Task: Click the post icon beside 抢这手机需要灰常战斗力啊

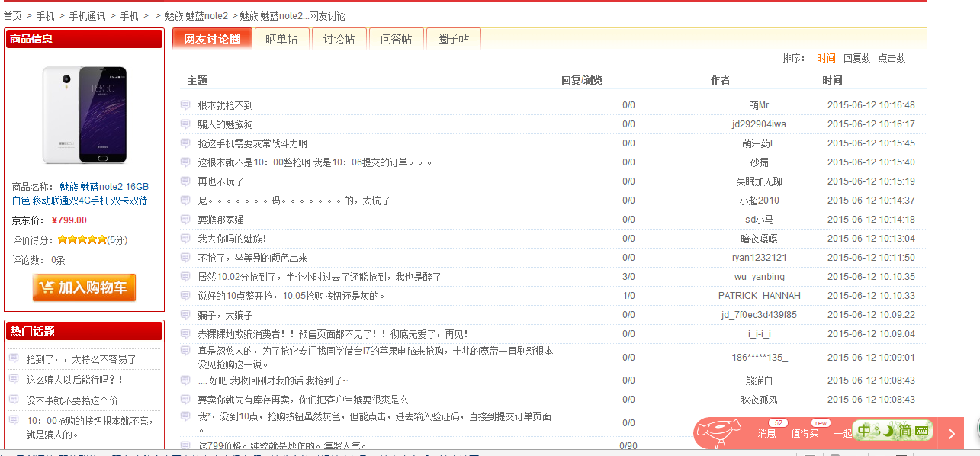Action: tap(185, 143)
